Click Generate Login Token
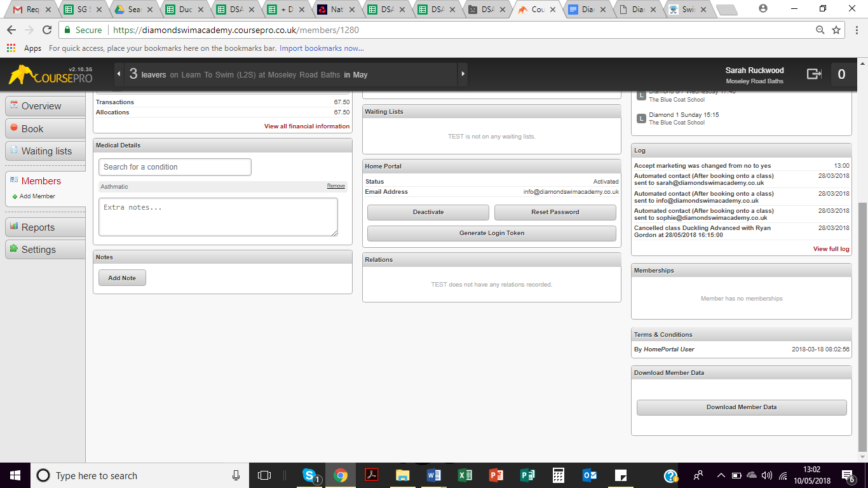 [x=492, y=233]
